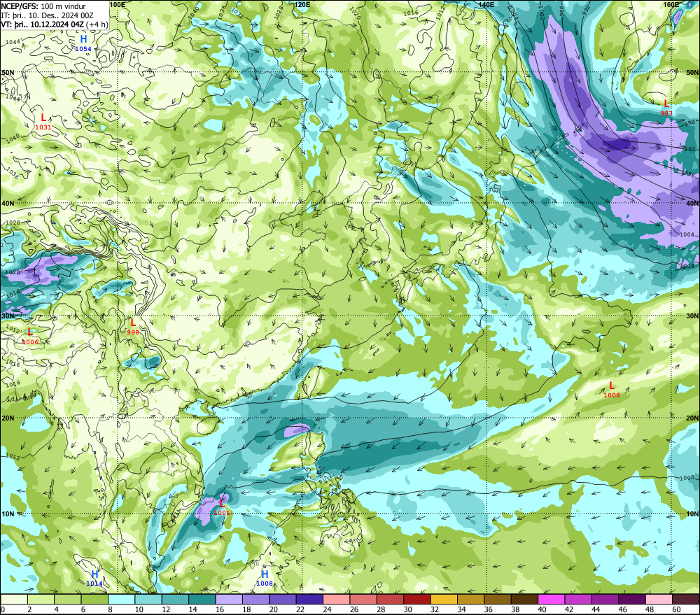
Task: Select the yellow 32–34 legend swatch
Action: (x=444, y=599)
